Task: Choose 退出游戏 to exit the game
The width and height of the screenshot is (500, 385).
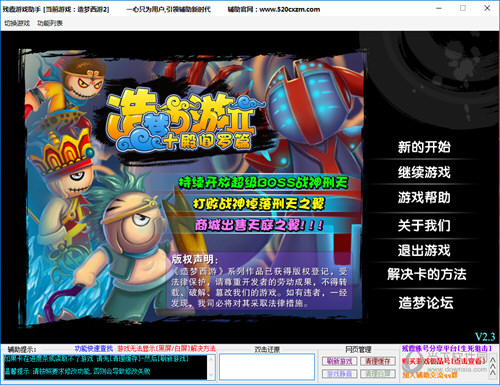Action: point(424,250)
